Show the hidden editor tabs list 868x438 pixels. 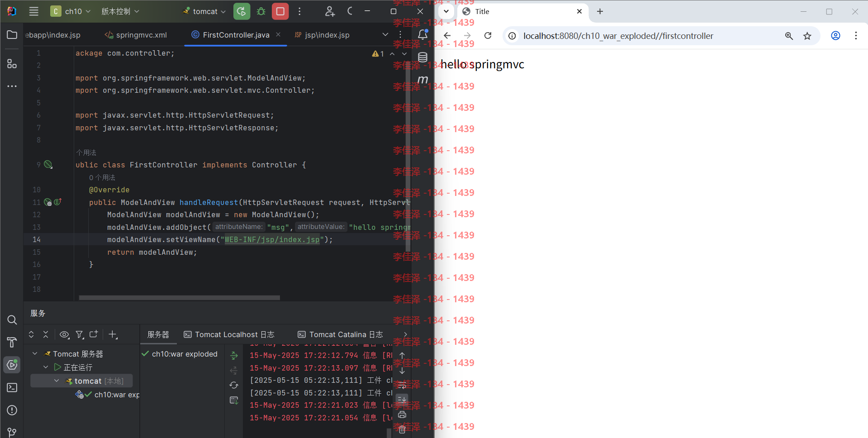coord(385,34)
